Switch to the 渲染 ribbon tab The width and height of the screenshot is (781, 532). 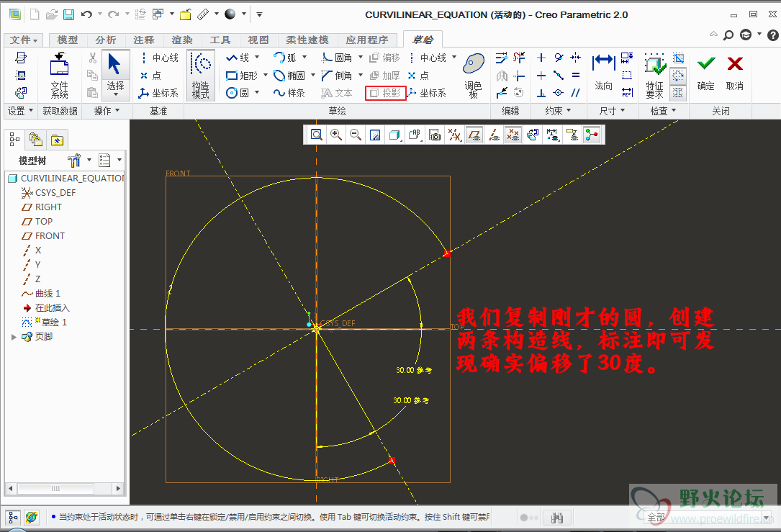point(182,40)
